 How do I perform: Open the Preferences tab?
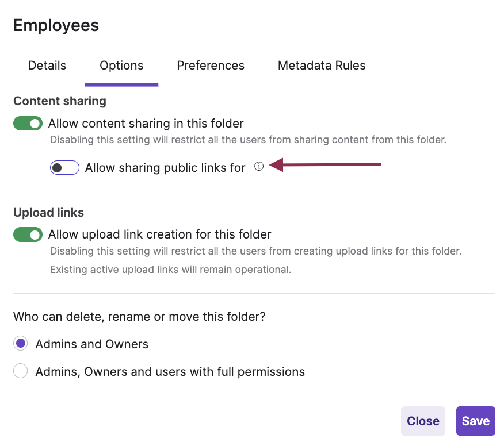211,66
